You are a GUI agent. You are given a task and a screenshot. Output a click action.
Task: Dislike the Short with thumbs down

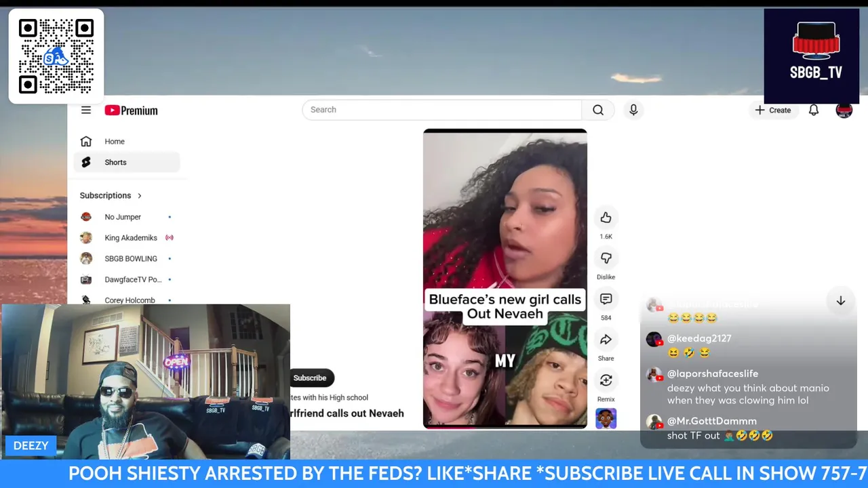click(606, 258)
